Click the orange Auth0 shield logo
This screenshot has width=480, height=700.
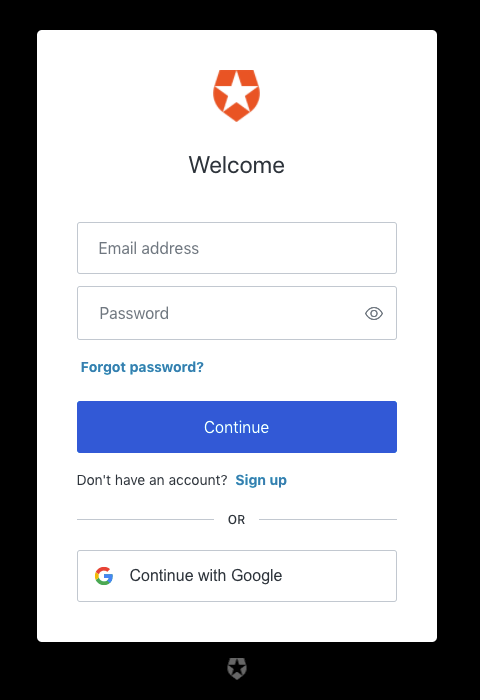click(x=236, y=96)
